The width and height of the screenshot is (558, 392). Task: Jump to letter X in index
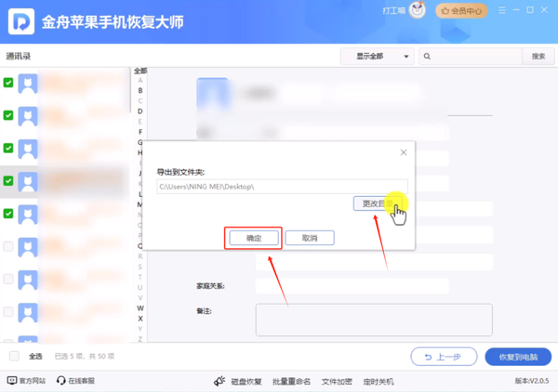[140, 319]
